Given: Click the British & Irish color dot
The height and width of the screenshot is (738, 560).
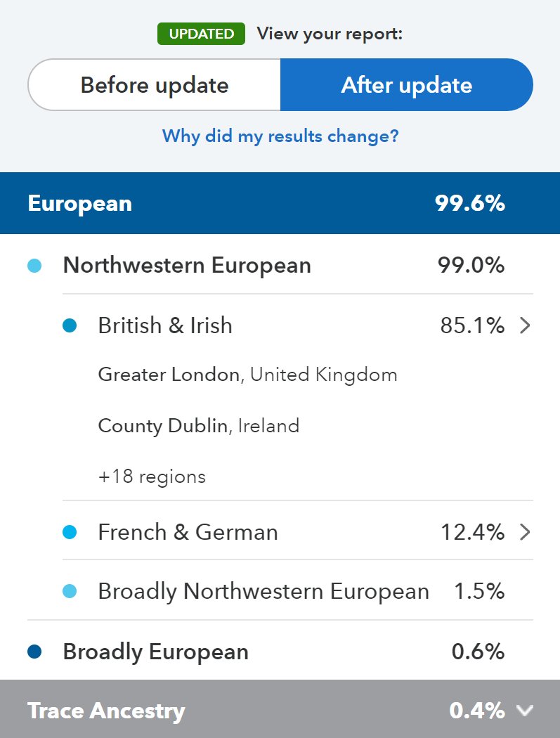Looking at the screenshot, I should (x=70, y=325).
